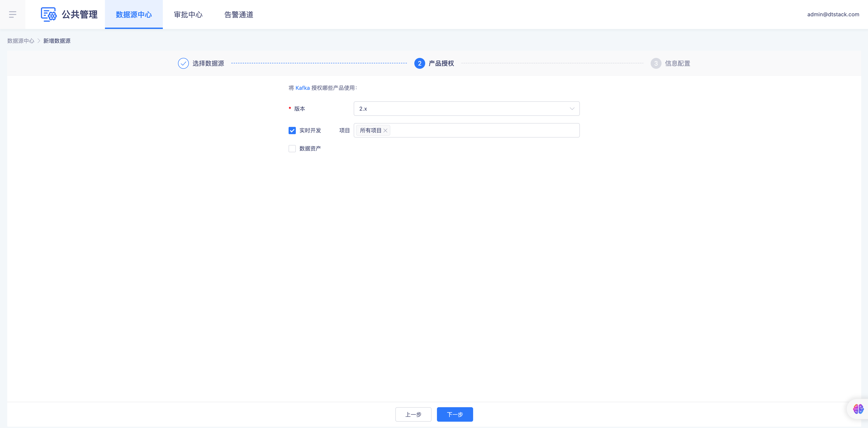Switch to the 审批中心 tab
The width and height of the screenshot is (868, 428).
pos(188,14)
